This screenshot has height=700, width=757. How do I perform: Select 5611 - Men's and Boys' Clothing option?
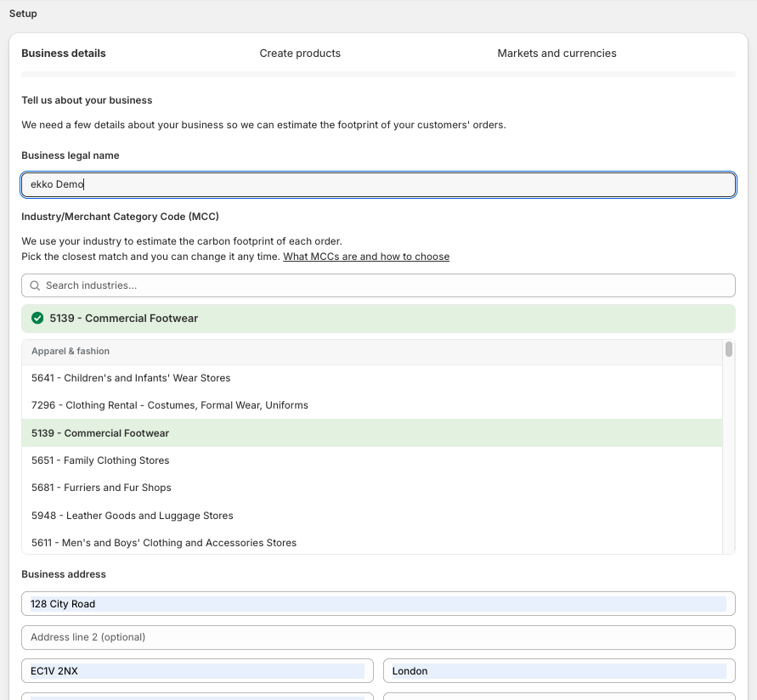pyautogui.click(x=372, y=543)
